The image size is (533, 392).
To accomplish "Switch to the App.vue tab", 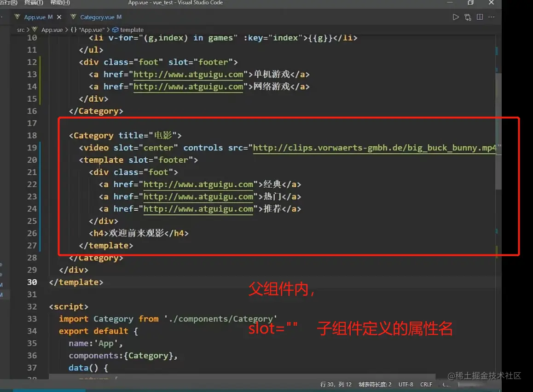I will click(35, 17).
